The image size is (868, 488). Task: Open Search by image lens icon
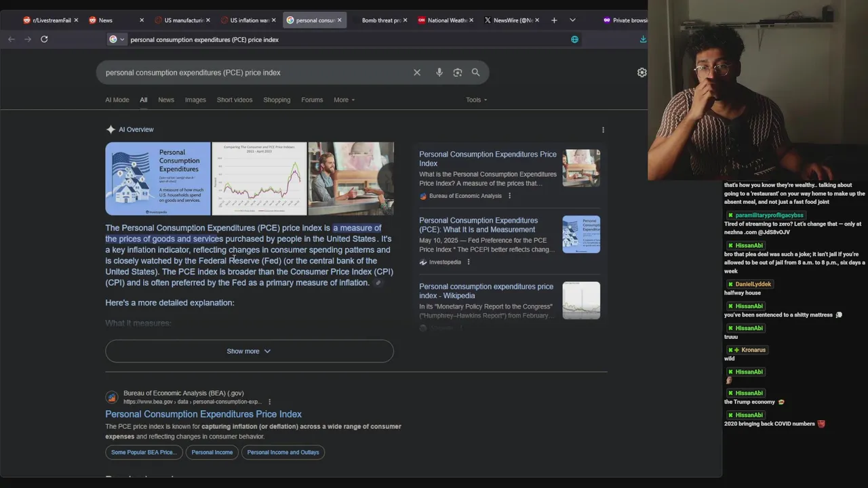[x=458, y=73]
